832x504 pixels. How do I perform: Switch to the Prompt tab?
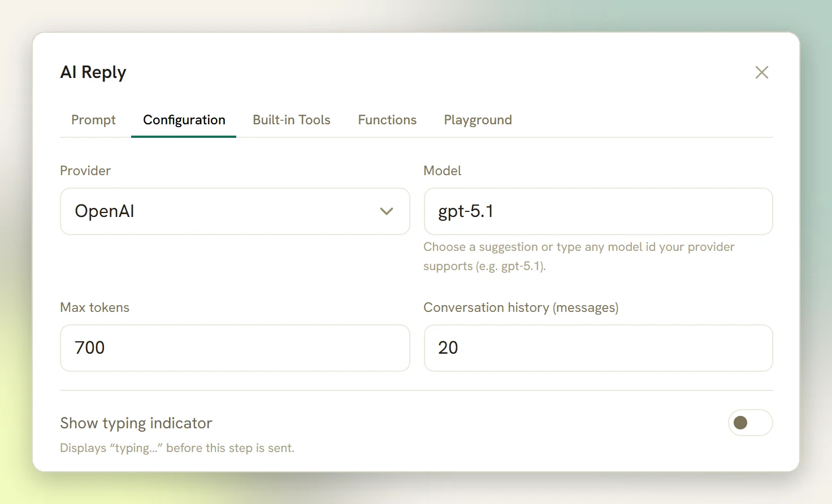93,120
